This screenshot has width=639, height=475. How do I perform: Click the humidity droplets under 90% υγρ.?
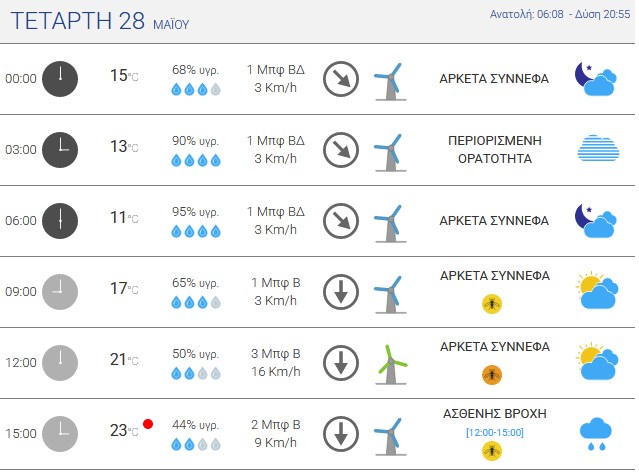click(196, 161)
